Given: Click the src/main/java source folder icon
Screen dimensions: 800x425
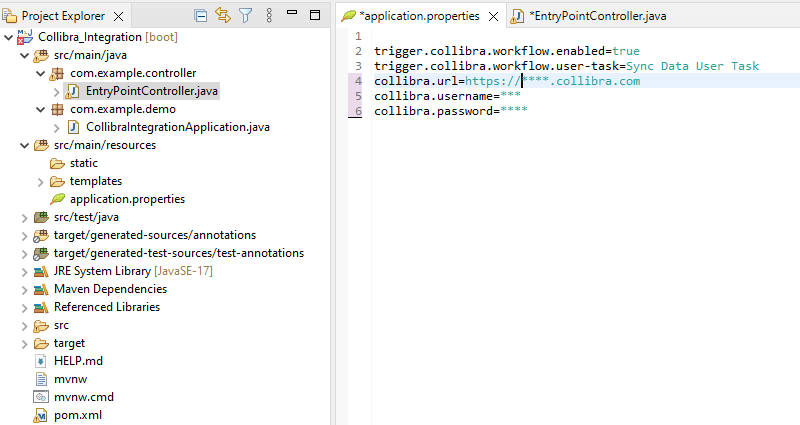Looking at the screenshot, I should coord(41,56).
